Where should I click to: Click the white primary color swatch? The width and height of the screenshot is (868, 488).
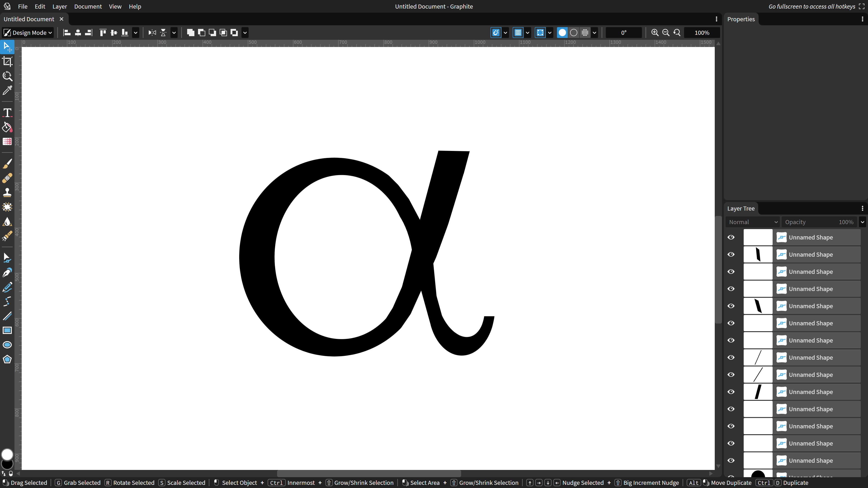pyautogui.click(x=7, y=454)
